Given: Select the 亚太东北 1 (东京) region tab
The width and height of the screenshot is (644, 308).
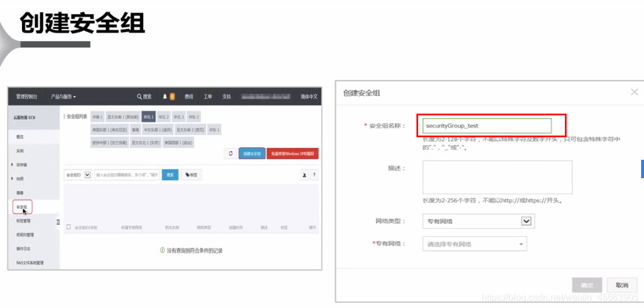Looking at the screenshot, I should 146,142.
